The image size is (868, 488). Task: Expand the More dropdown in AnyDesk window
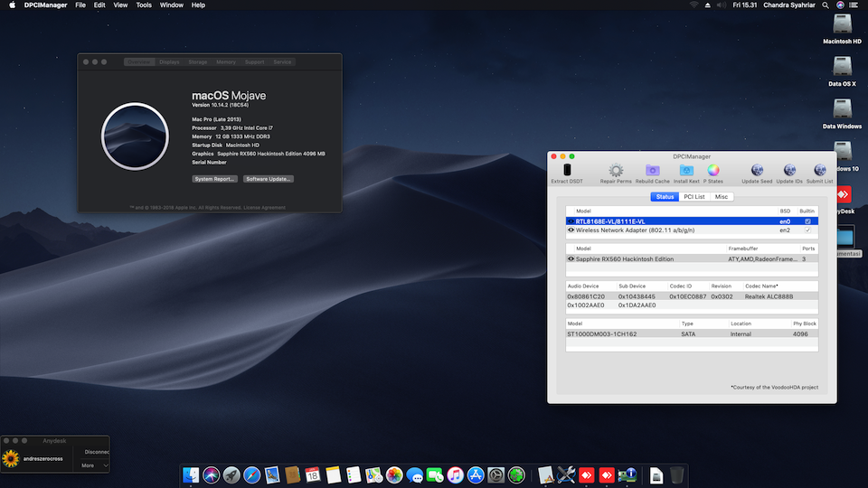tap(94, 465)
